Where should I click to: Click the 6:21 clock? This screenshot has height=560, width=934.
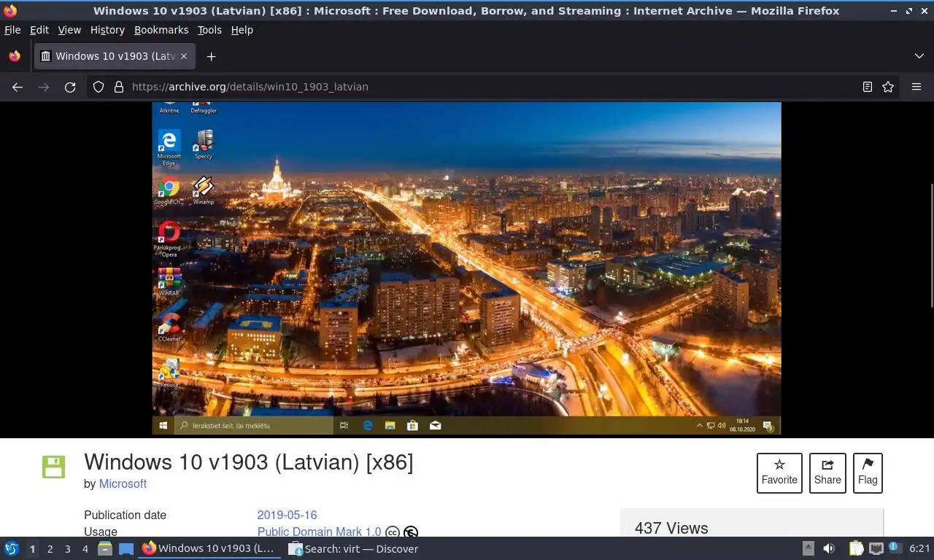pyautogui.click(x=919, y=548)
